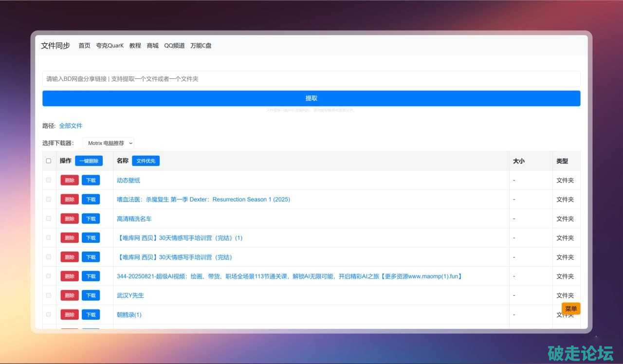The height and width of the screenshot is (364, 623).
Task: Check the box for 30天情感写手培训营（完结）(1) row
Action: click(48, 237)
